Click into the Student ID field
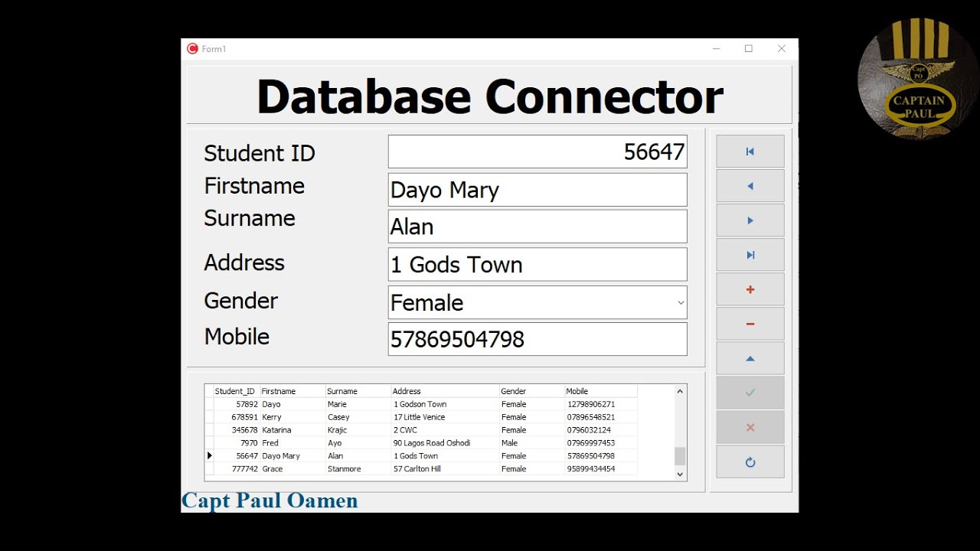 pyautogui.click(x=537, y=152)
